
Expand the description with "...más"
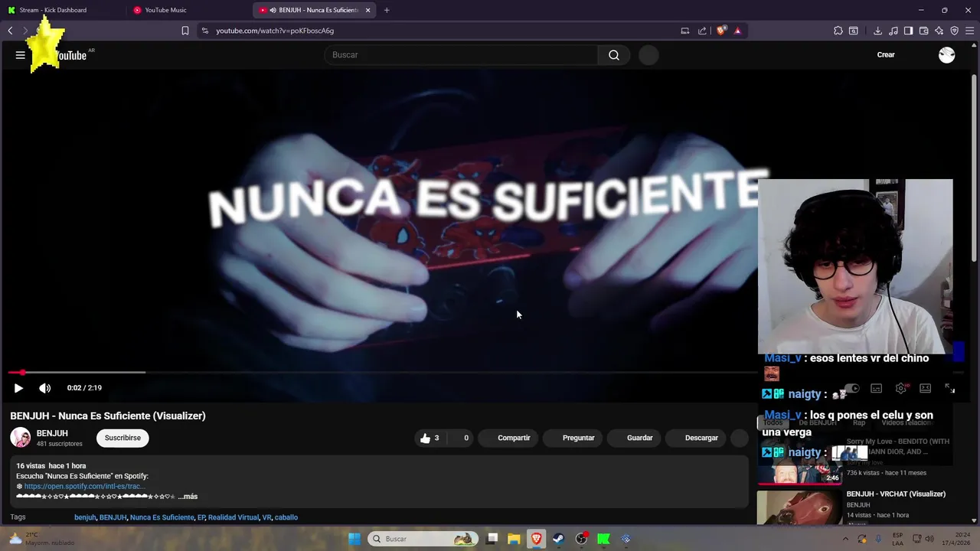tap(188, 497)
